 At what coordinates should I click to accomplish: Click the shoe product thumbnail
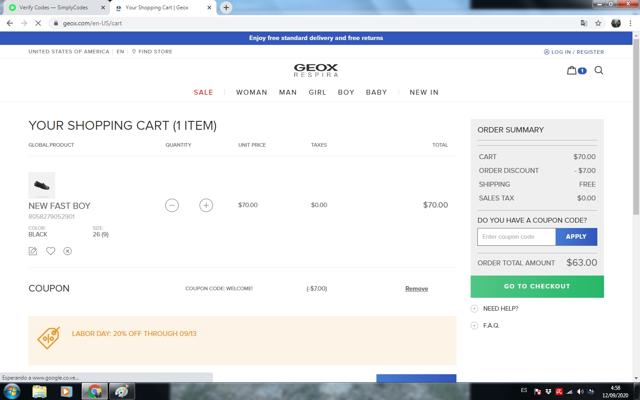41,185
